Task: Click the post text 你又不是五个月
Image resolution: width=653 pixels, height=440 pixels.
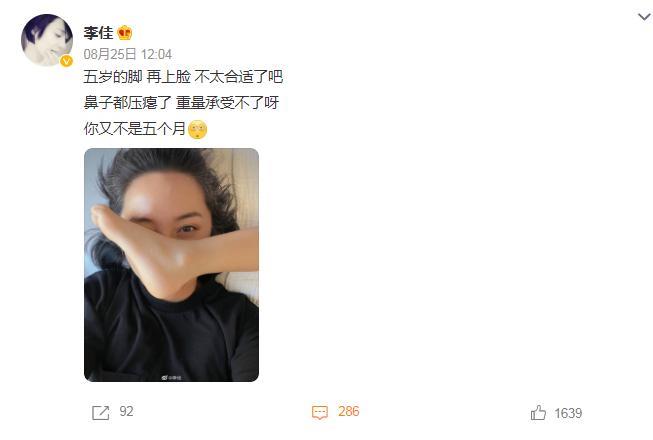Action: (135, 128)
